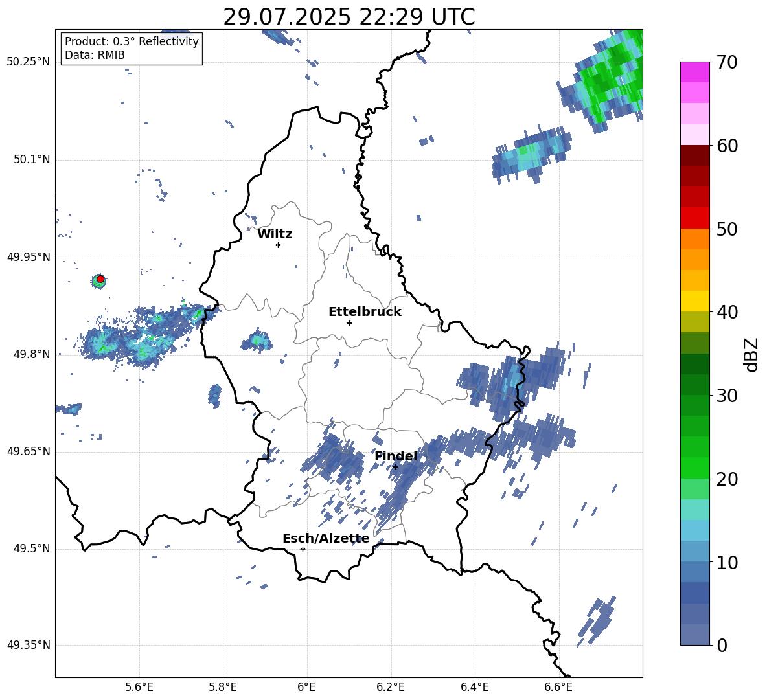Click the 5.6°E longitude label
Screen dimensions: 767x700
tap(139, 687)
